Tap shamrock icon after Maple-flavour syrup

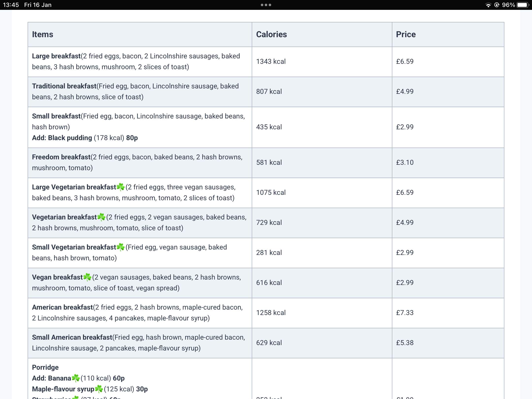[x=99, y=389]
